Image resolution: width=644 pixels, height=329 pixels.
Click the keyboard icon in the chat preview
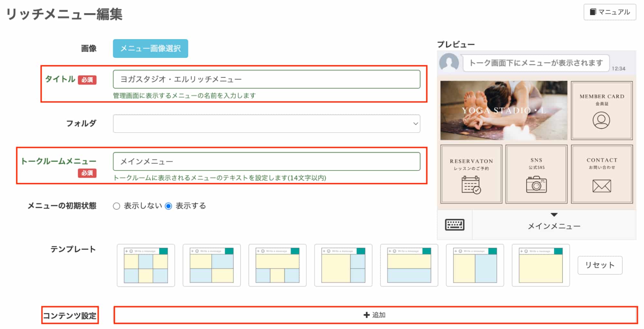click(455, 225)
